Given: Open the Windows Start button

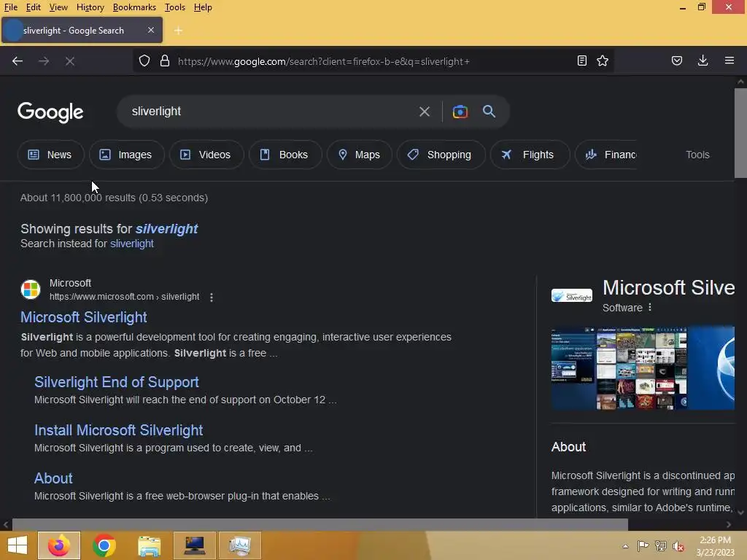Looking at the screenshot, I should point(18,545).
